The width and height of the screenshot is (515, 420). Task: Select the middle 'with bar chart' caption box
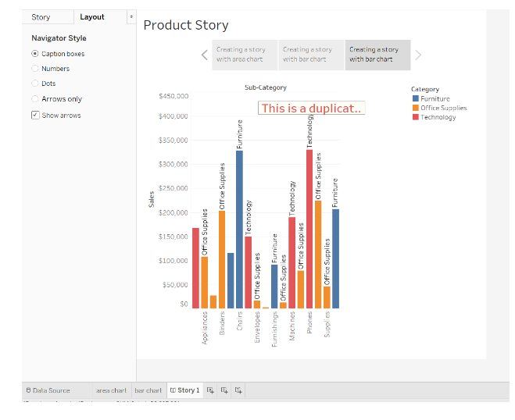pos(310,55)
